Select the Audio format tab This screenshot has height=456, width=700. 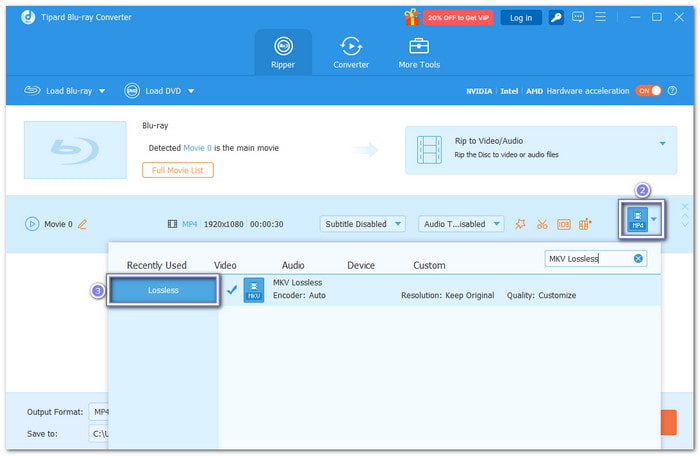click(x=293, y=265)
